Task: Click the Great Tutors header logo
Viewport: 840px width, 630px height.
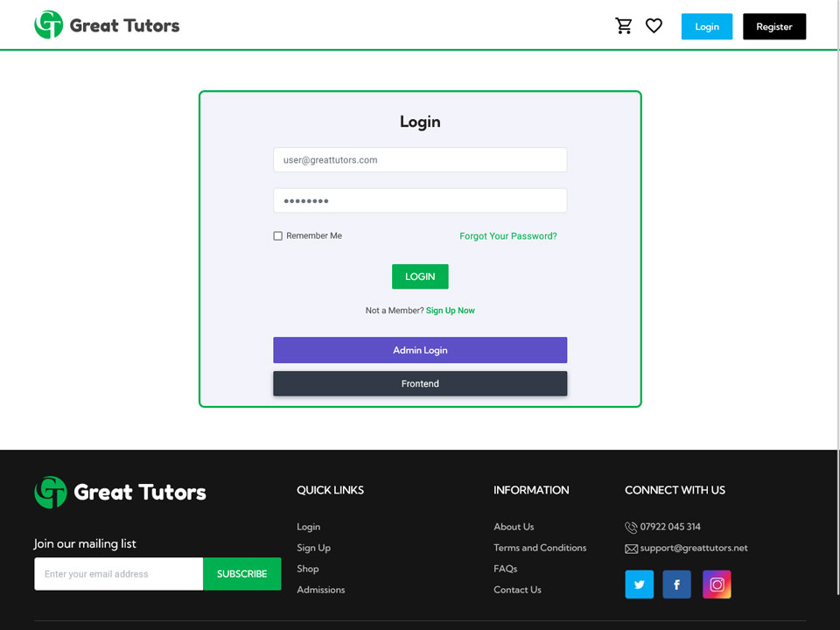Action: click(107, 25)
